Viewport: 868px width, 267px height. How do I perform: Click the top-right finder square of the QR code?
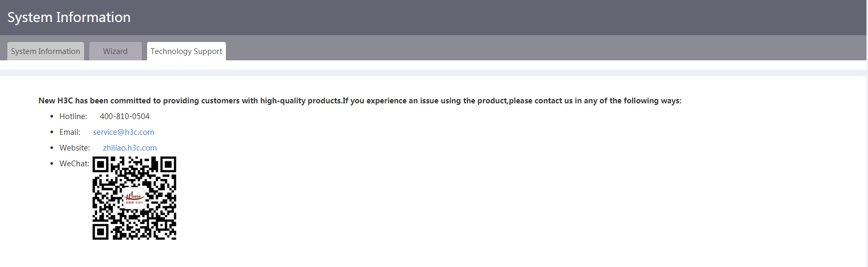click(168, 165)
